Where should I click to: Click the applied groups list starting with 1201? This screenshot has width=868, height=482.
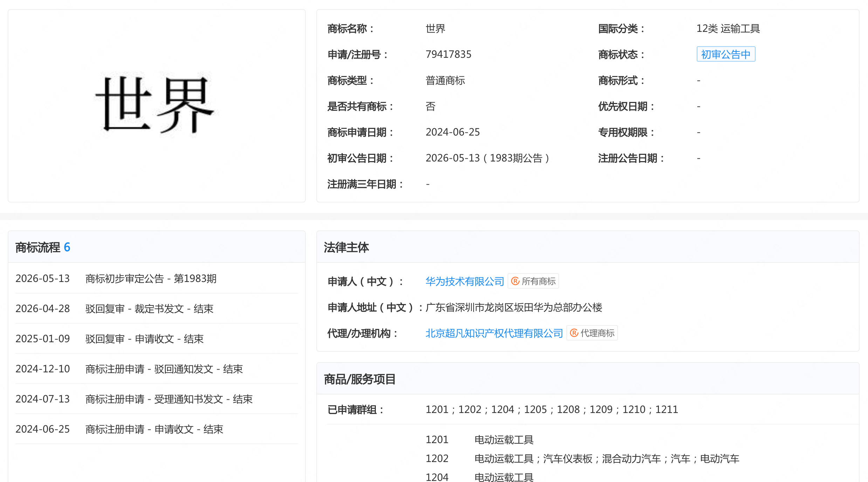[x=552, y=409]
